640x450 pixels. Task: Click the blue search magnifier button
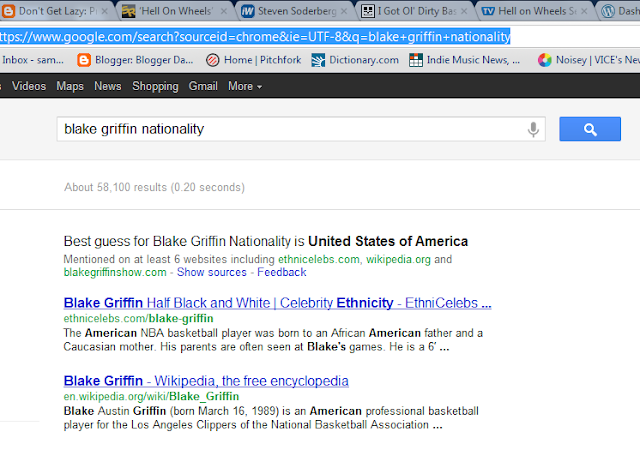click(x=590, y=129)
